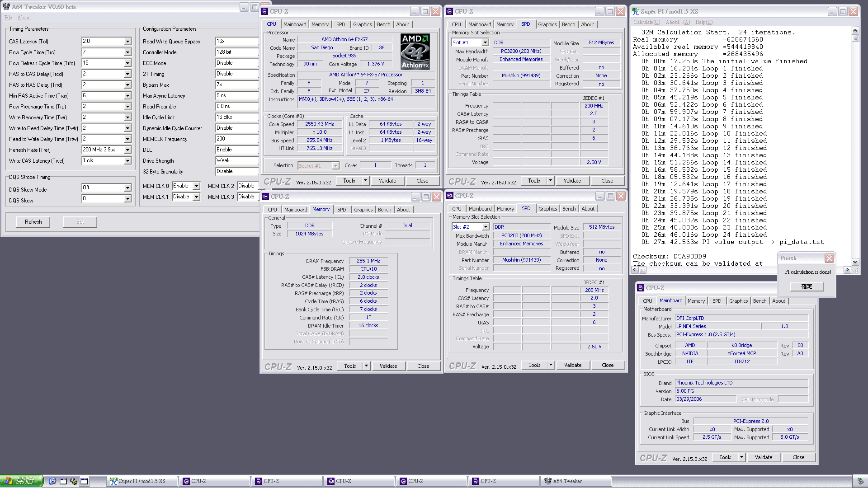Open the About tab in Slot #2 SPD window

(588, 209)
